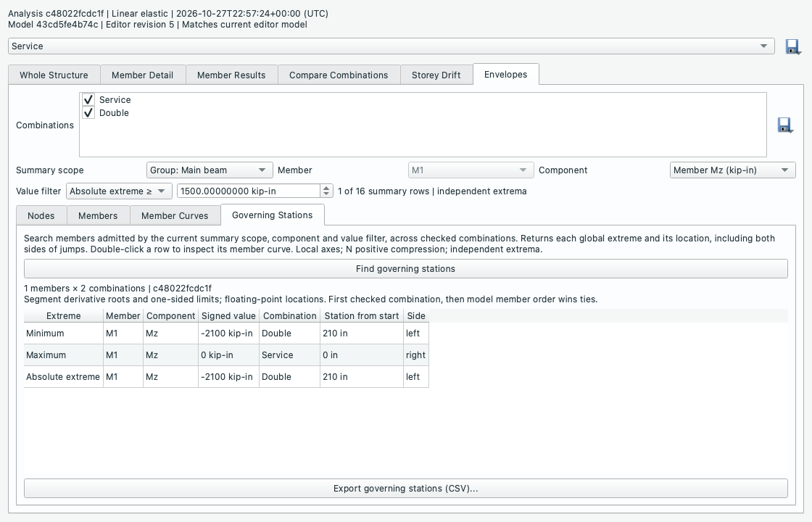Click the Combination column header
The image size is (812, 522).
pos(289,316)
